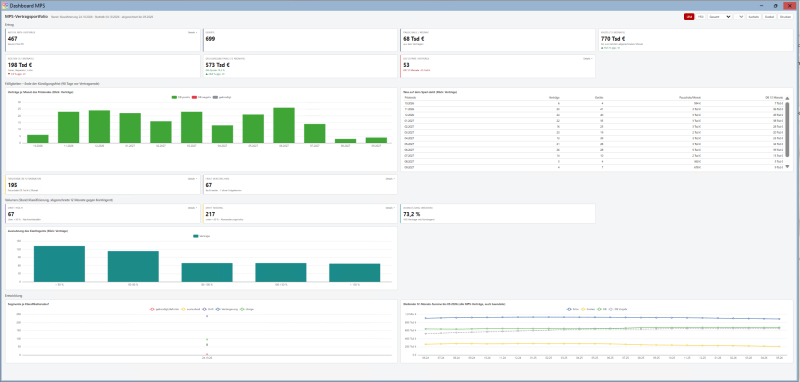Open the Gesamt dropdown

tap(719, 17)
